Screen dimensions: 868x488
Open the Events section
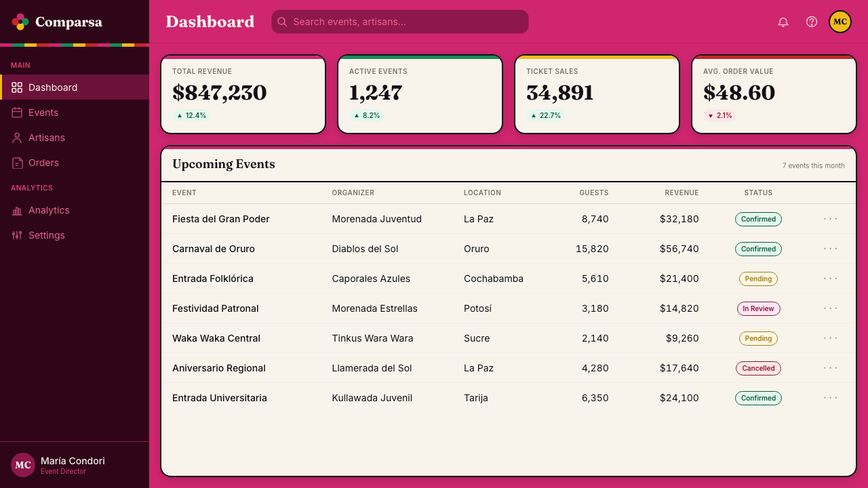[75, 113]
